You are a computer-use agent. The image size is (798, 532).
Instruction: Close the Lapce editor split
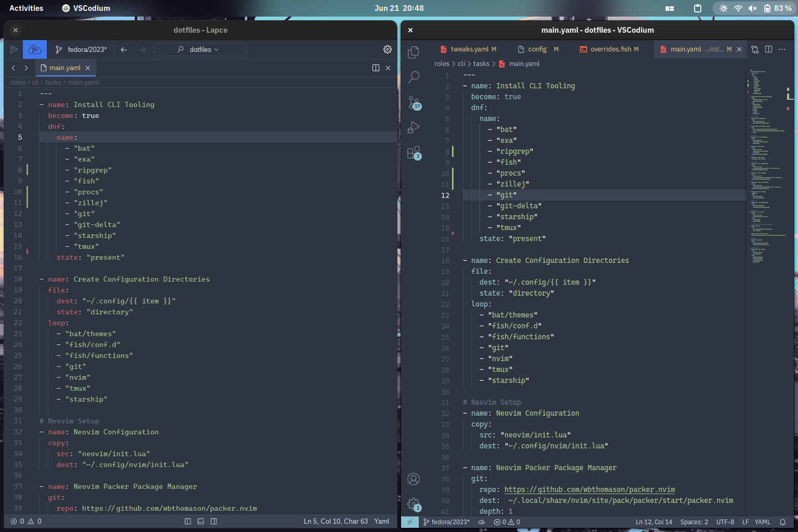tap(388, 68)
